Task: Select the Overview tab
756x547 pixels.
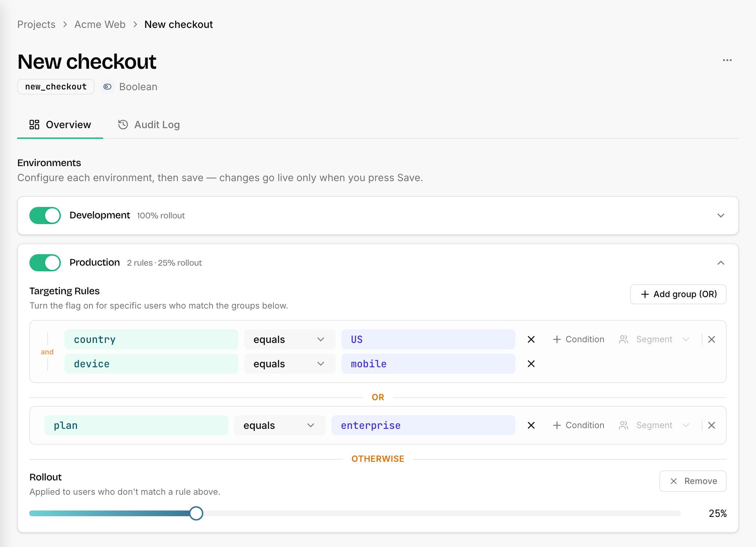Action: click(x=60, y=125)
